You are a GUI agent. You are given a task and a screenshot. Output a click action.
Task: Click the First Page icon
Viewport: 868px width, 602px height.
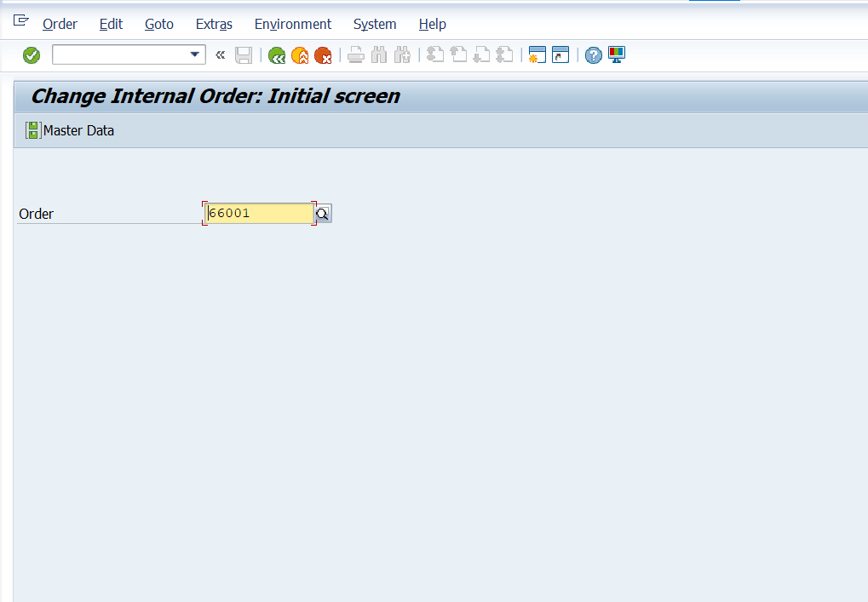coord(435,54)
